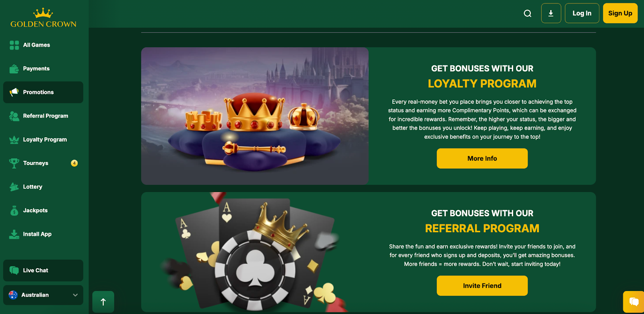Click the Sign Up button
Image resolution: width=644 pixels, height=314 pixels.
(x=620, y=13)
